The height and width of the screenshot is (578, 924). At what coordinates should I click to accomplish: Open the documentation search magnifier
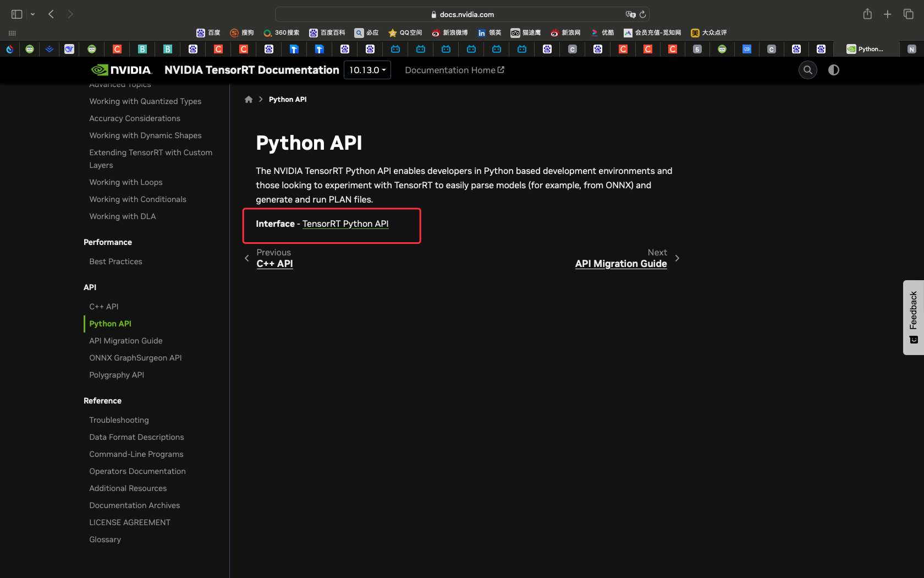click(807, 70)
